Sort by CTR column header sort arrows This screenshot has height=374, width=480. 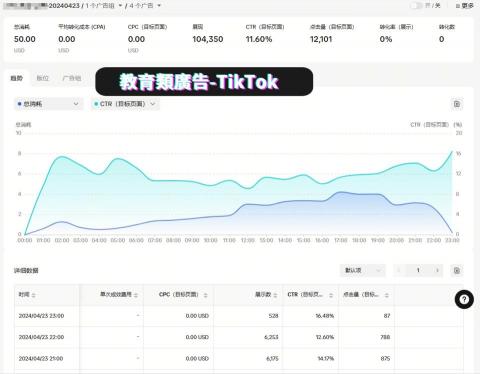331,295
